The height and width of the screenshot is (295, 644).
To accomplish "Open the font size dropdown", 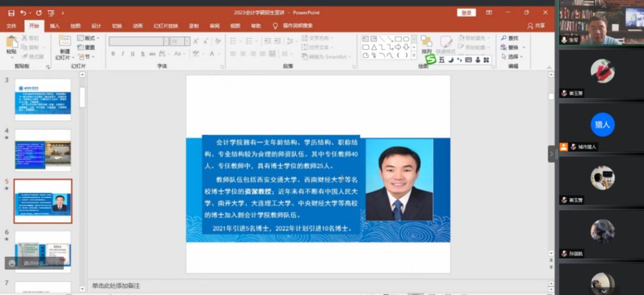I will pyautogui.click(x=187, y=41).
